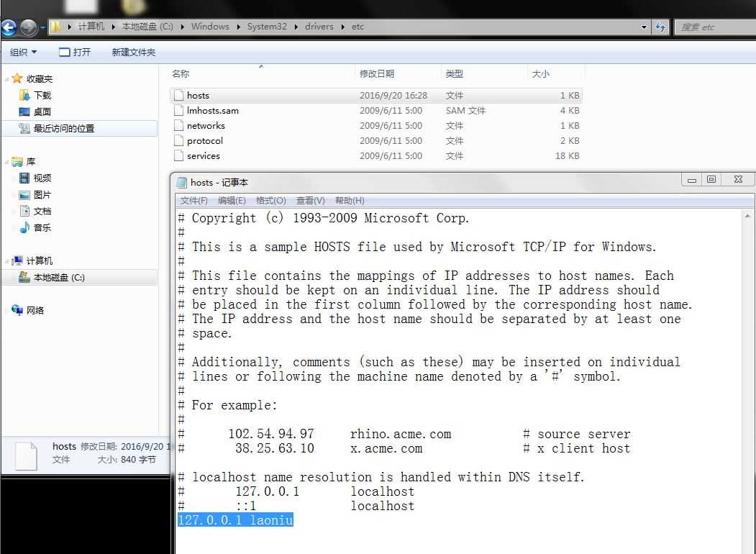Viewport: 756px width, 554px height.
Task: Open the 文档 library
Action: click(x=42, y=212)
